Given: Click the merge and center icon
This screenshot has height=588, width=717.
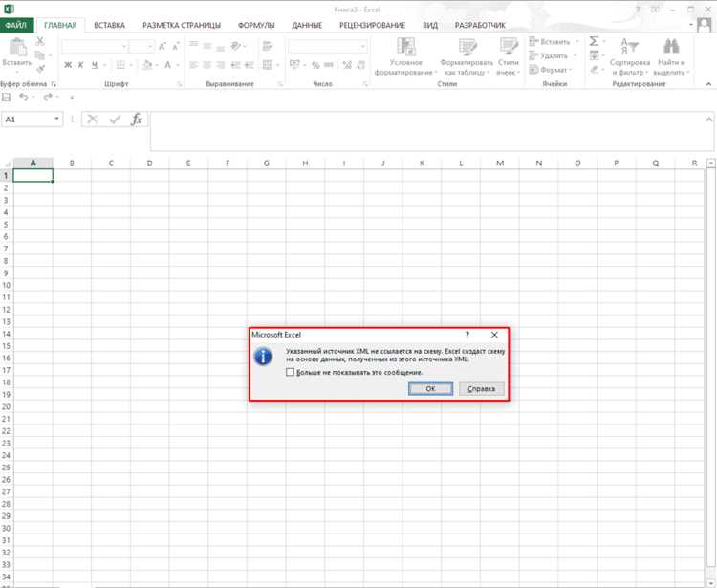Looking at the screenshot, I should coord(268,65).
